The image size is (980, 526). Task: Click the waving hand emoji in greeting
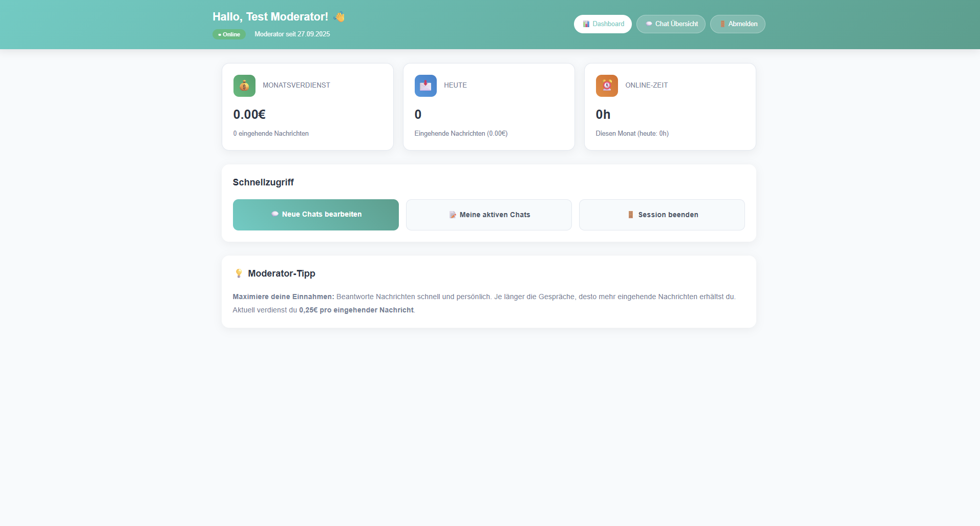pyautogui.click(x=339, y=17)
